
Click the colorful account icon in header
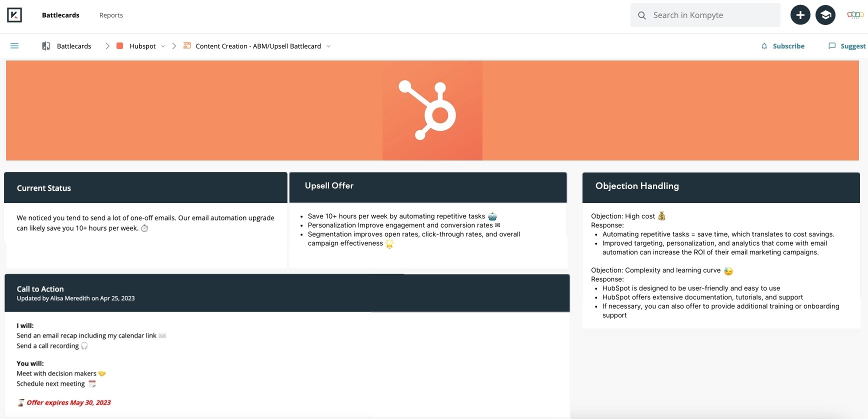[x=855, y=15]
